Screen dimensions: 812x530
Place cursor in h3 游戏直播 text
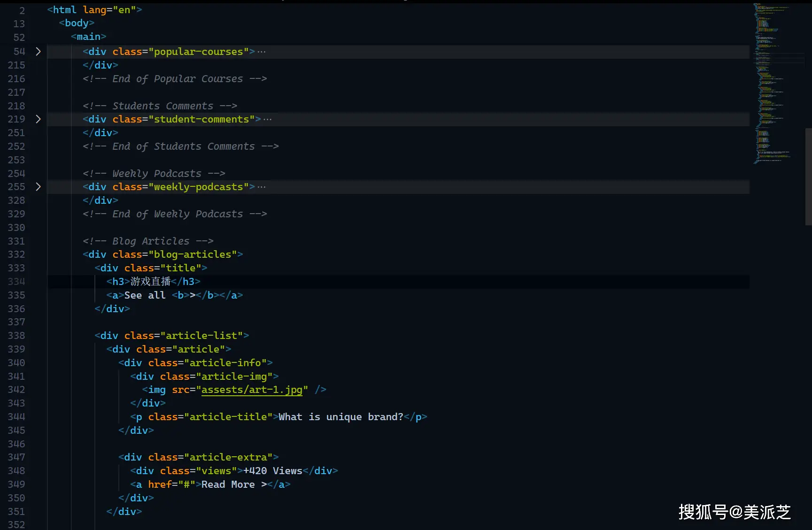(x=150, y=281)
